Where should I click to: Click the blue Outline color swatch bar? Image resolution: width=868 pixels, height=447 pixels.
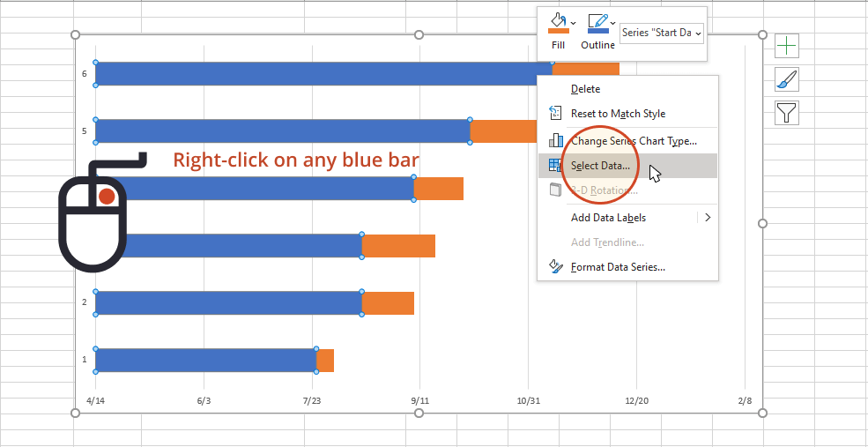click(x=598, y=32)
